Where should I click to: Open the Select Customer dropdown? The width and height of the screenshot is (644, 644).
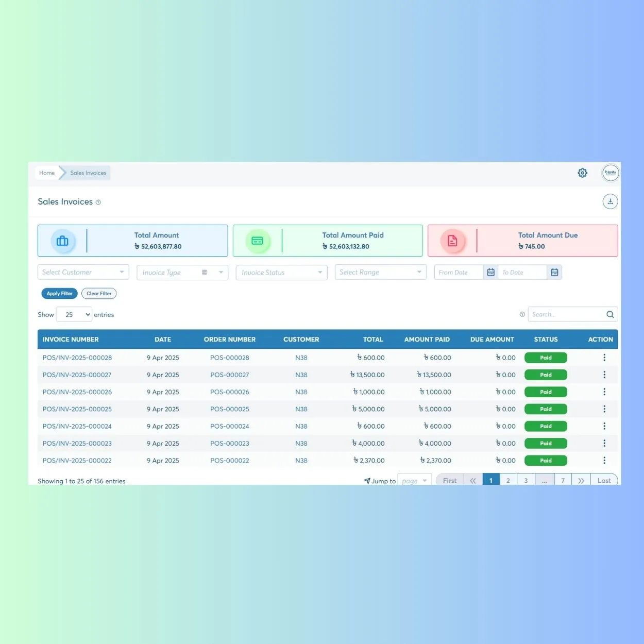[x=82, y=272]
